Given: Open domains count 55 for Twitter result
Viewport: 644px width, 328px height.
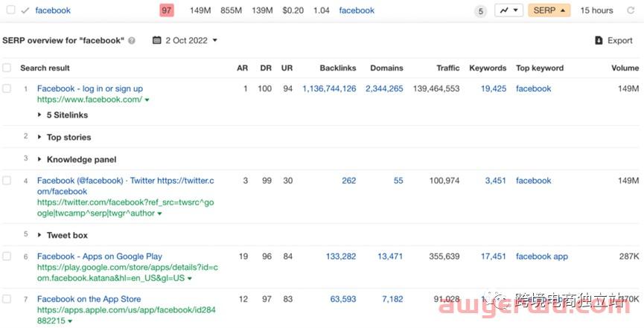Looking at the screenshot, I should point(398,181).
